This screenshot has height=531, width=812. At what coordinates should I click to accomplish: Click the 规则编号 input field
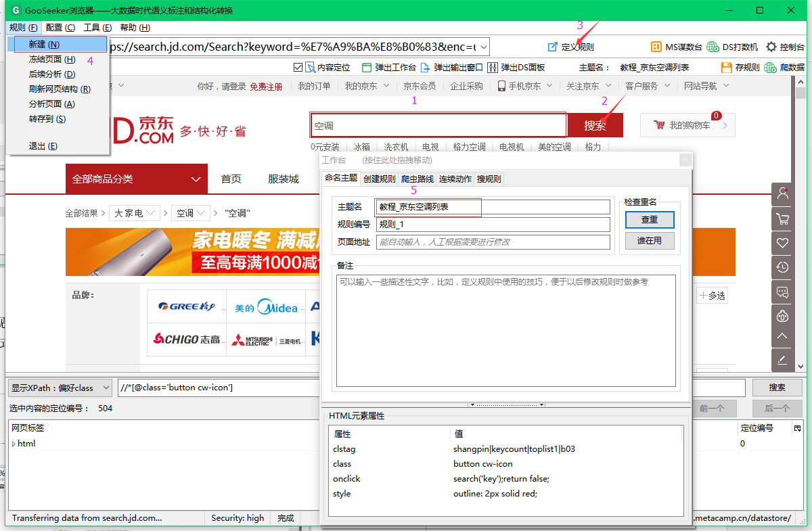pyautogui.click(x=493, y=225)
